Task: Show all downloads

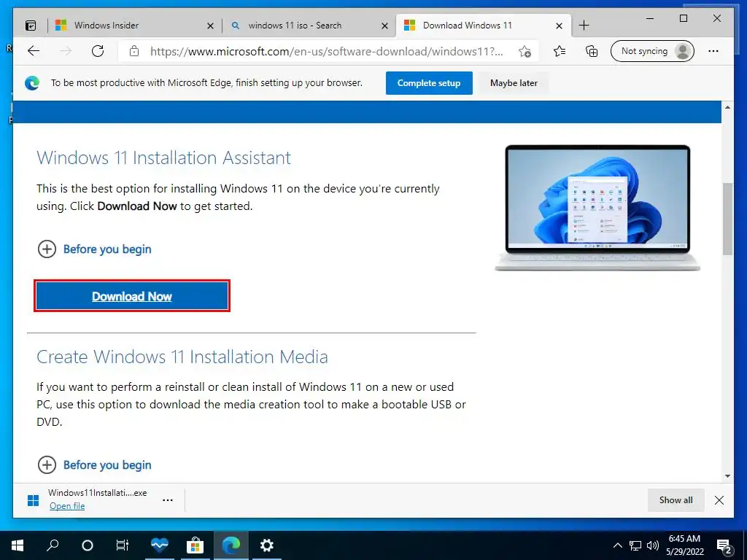Action: pos(676,500)
